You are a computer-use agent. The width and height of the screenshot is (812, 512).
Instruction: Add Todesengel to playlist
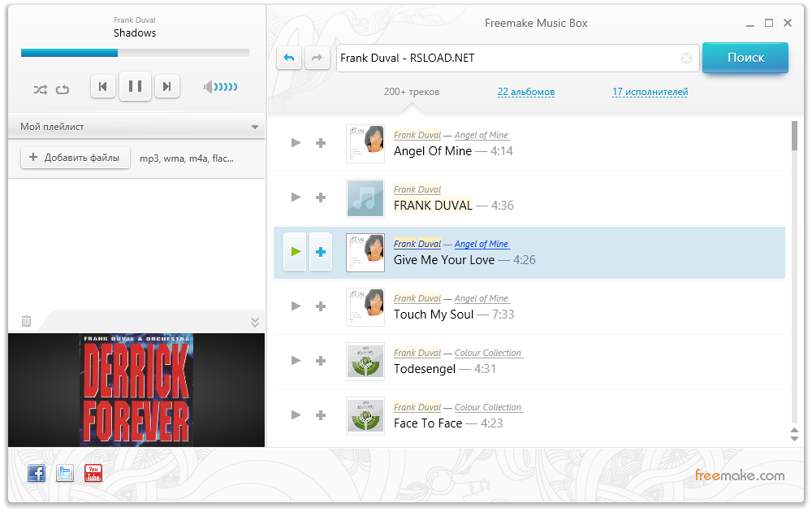pyautogui.click(x=321, y=361)
